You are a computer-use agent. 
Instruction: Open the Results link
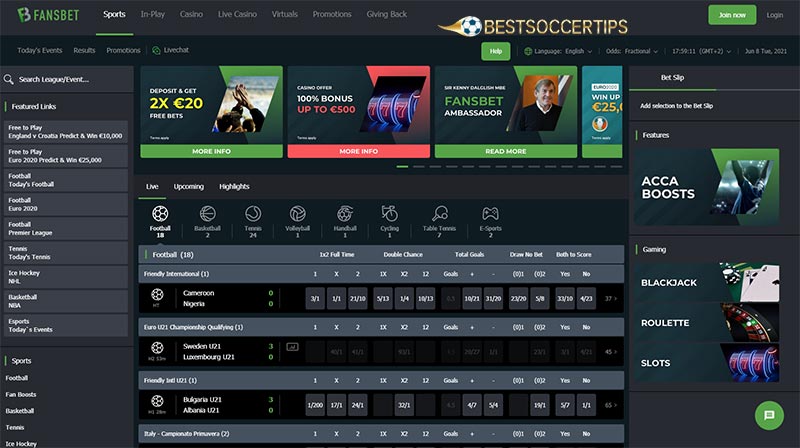click(84, 51)
